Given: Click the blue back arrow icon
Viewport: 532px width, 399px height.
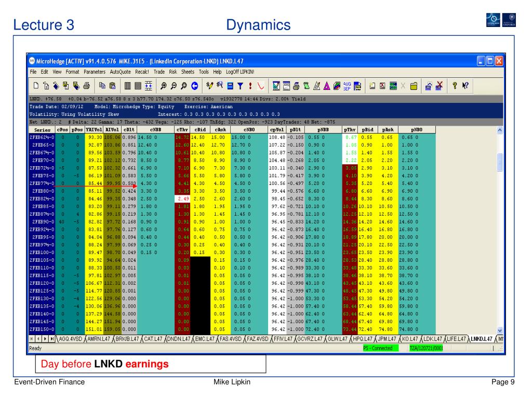Looking at the screenshot, I should [195, 86].
